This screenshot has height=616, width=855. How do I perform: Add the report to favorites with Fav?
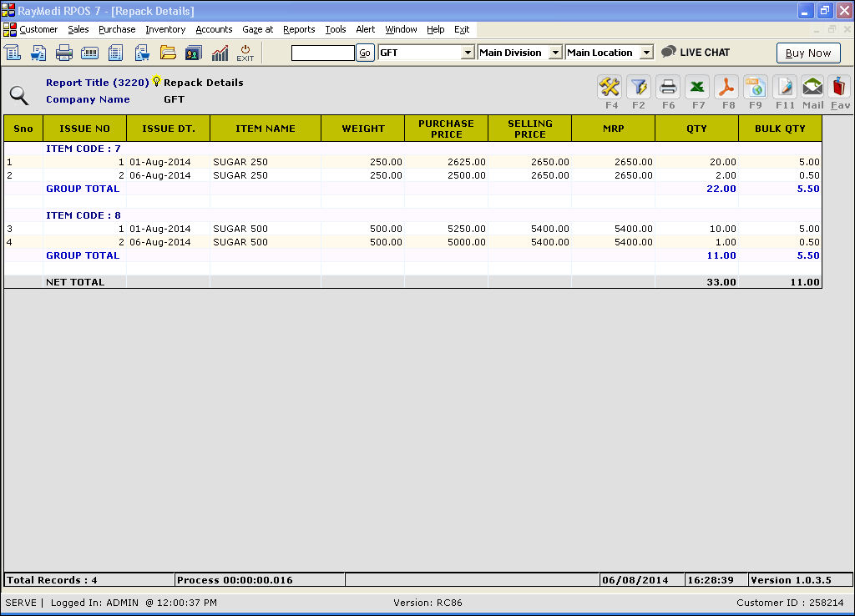tap(840, 87)
